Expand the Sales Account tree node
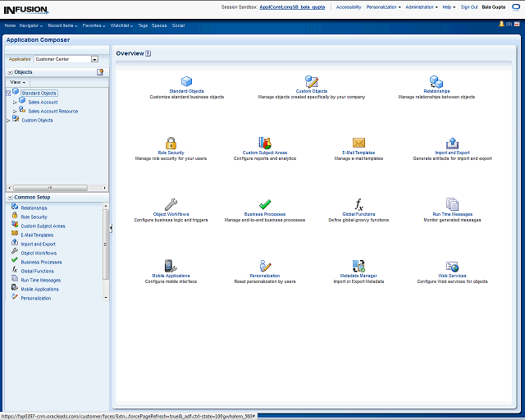Viewport: 525px width, 420px height. coord(15,103)
